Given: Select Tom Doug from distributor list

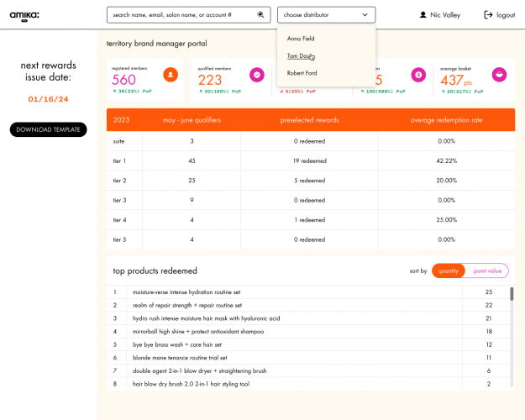Looking at the screenshot, I should click(299, 56).
